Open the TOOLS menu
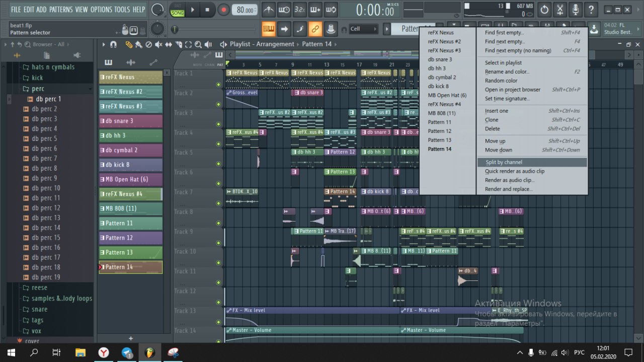Screen dimensions: 644x362 pos(122,10)
